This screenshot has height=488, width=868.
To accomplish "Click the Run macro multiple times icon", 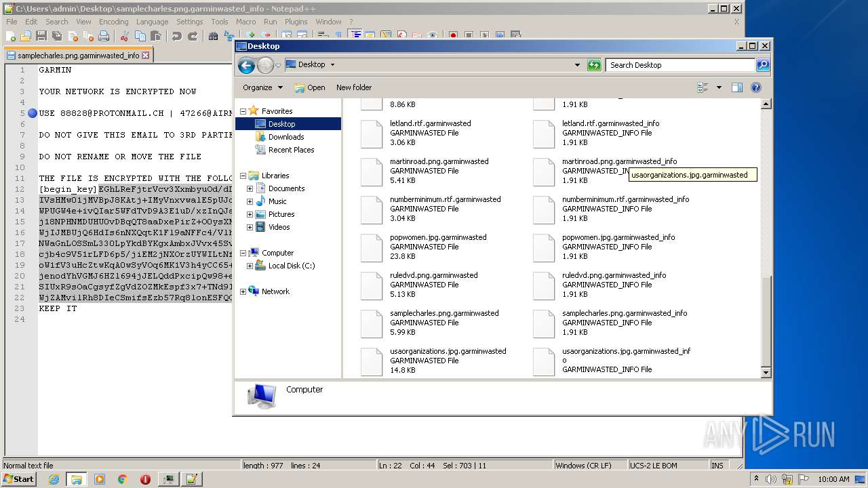I will pos(500,36).
